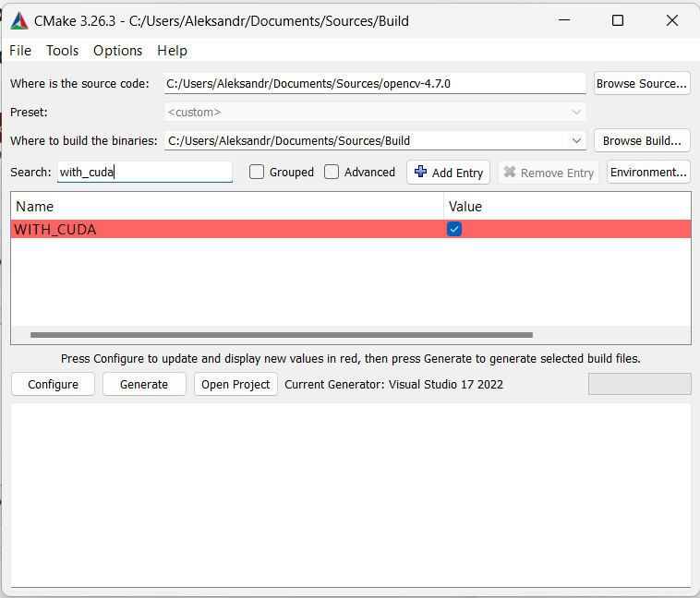The height and width of the screenshot is (598, 700).
Task: Uncheck the WITH_CUDA value checkbox
Action: tap(454, 230)
